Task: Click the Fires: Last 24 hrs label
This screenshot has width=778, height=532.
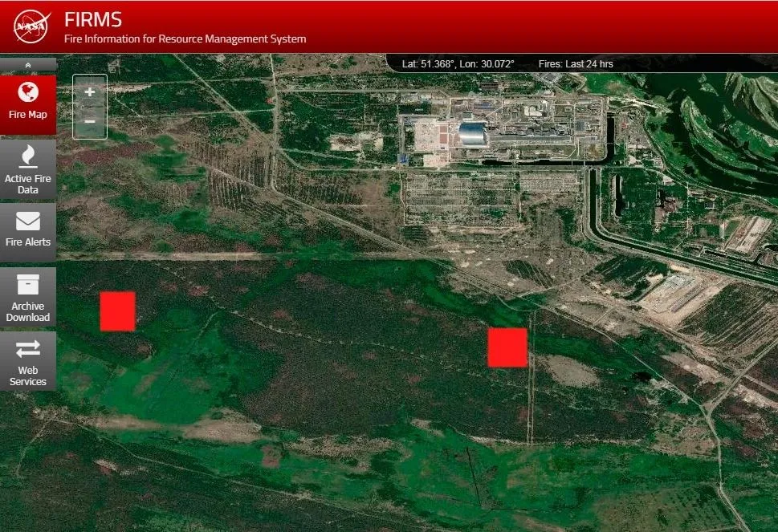Action: pos(576,63)
